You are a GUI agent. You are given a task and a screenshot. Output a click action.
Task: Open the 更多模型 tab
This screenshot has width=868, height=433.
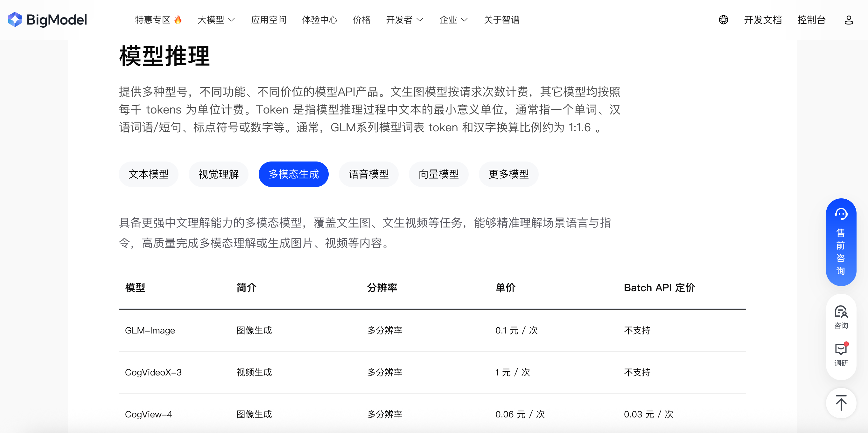pyautogui.click(x=508, y=174)
